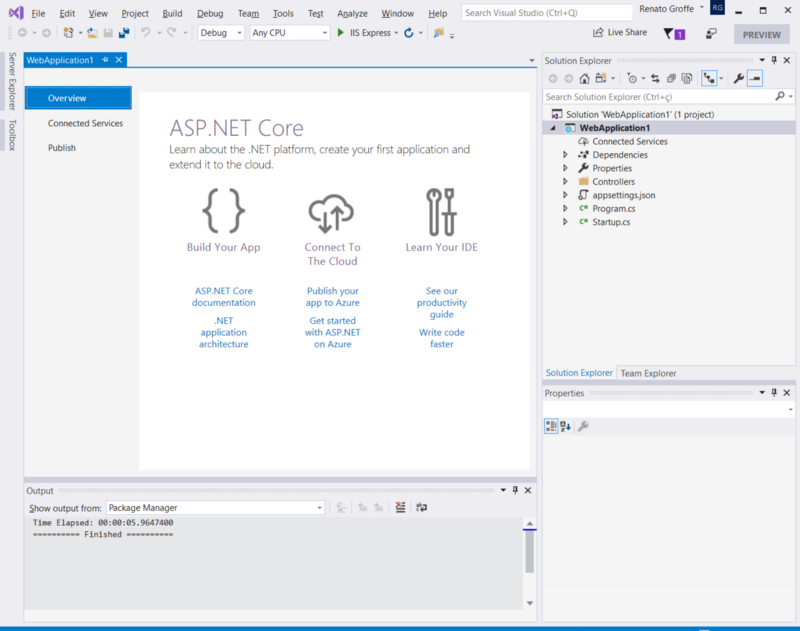This screenshot has height=631, width=800.
Task: Click the browser Refresh icon in toolbar
Action: [409, 33]
